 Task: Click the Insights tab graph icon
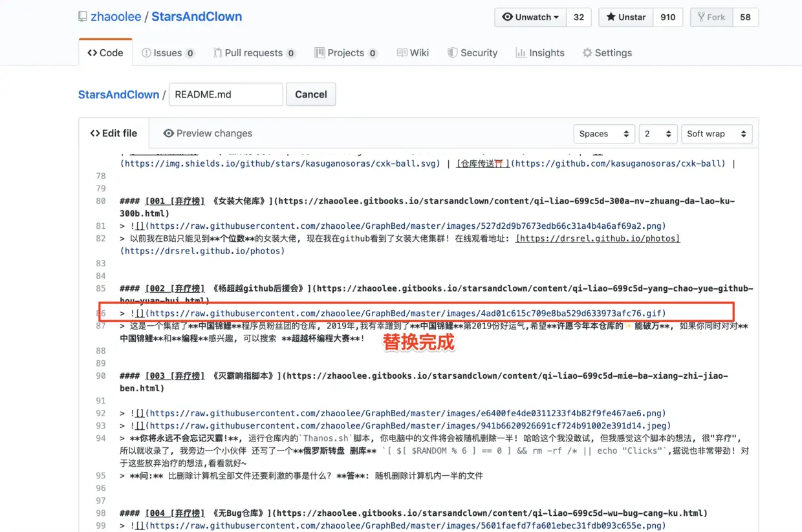[x=521, y=53]
